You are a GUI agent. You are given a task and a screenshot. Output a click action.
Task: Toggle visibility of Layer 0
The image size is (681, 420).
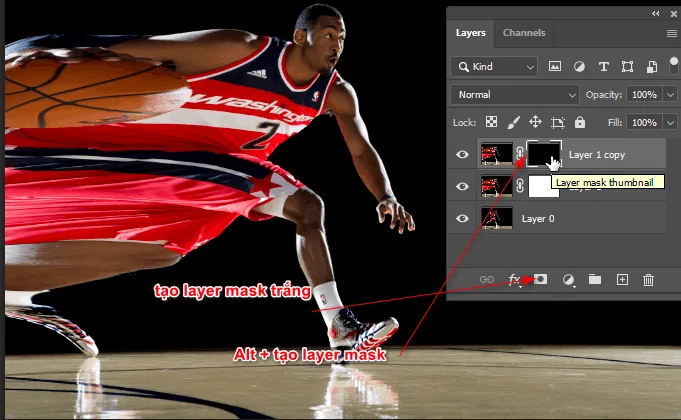point(462,218)
